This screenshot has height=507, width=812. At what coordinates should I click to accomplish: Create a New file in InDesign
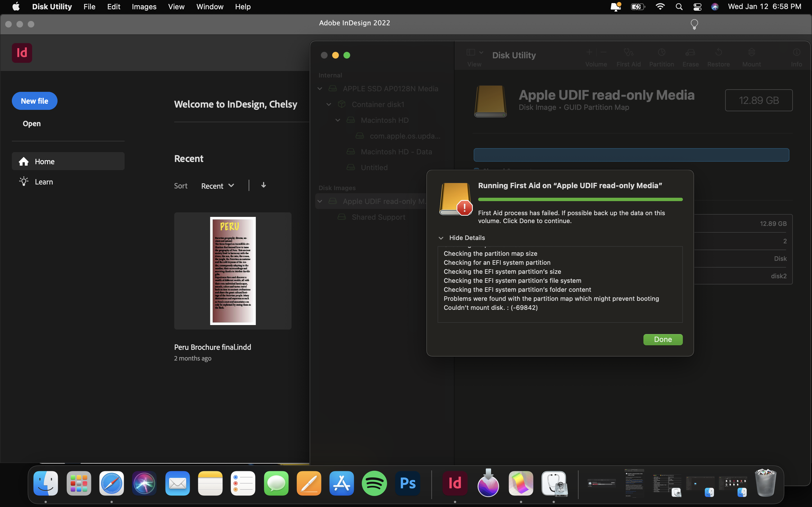[34, 101]
